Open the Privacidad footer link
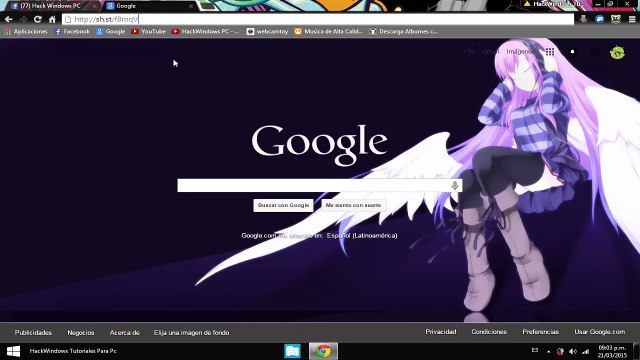 441,332
